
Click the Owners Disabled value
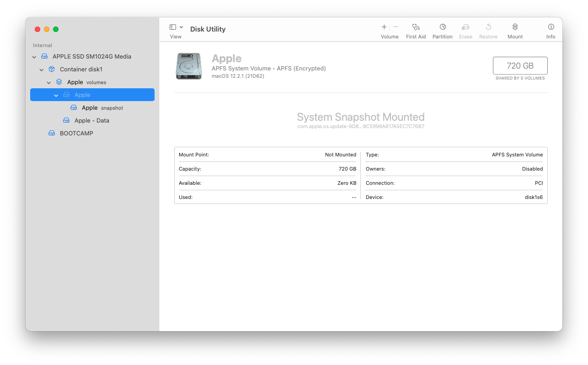[533, 169]
